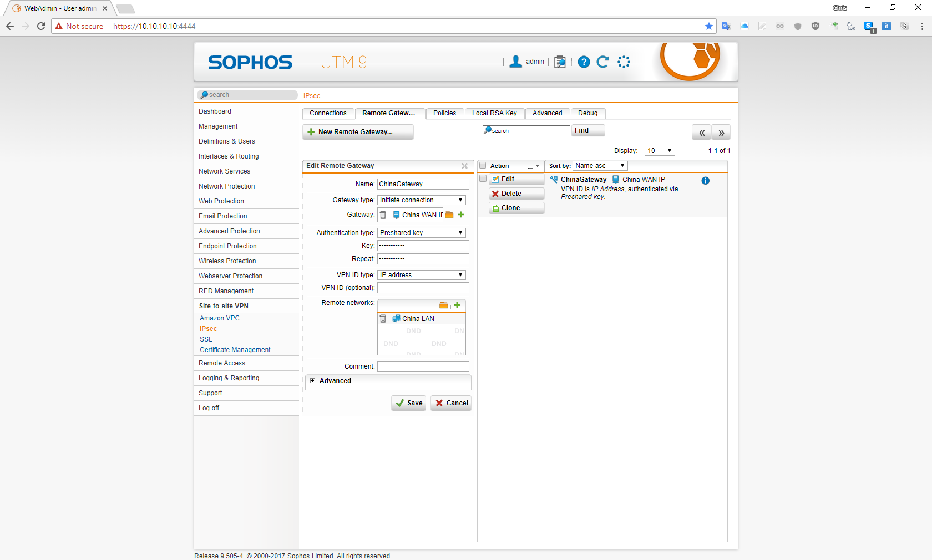
Task: Open the Local RSA Key tab
Action: (494, 113)
